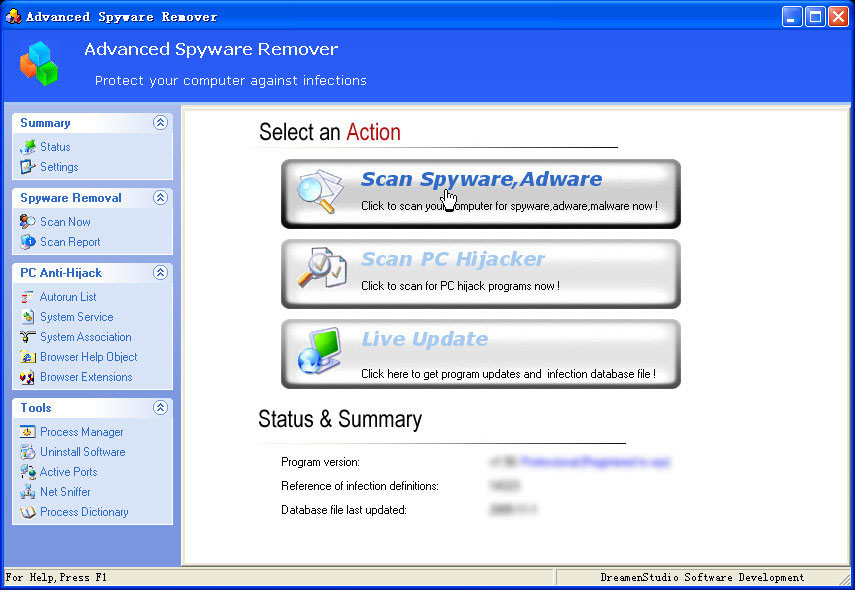
Task: Open the Uninstall Software link
Action: tap(83, 451)
